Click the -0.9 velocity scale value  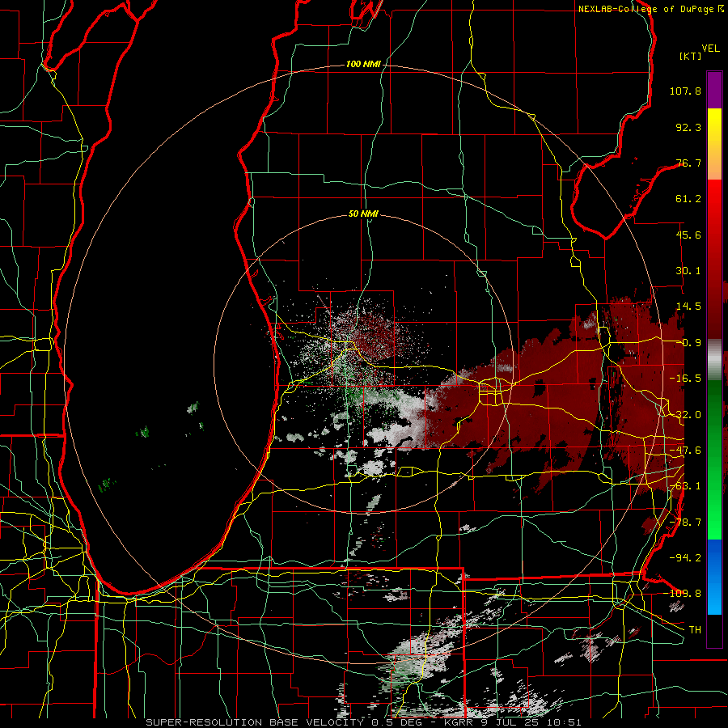coord(688,343)
